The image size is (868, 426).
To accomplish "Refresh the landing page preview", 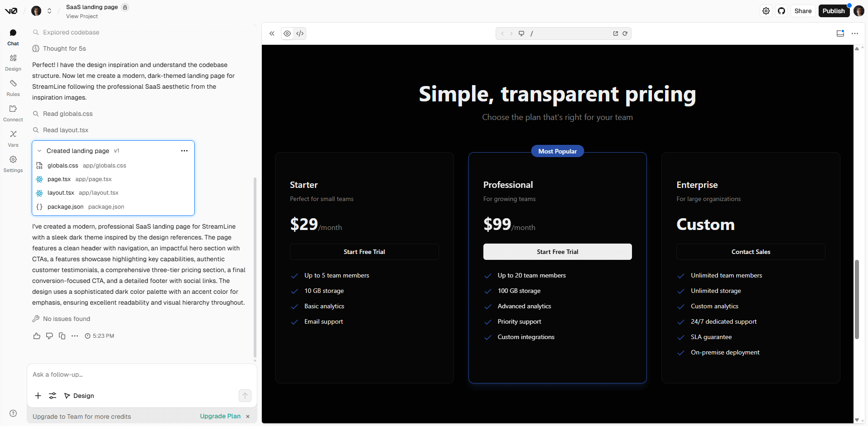I will tap(625, 33).
